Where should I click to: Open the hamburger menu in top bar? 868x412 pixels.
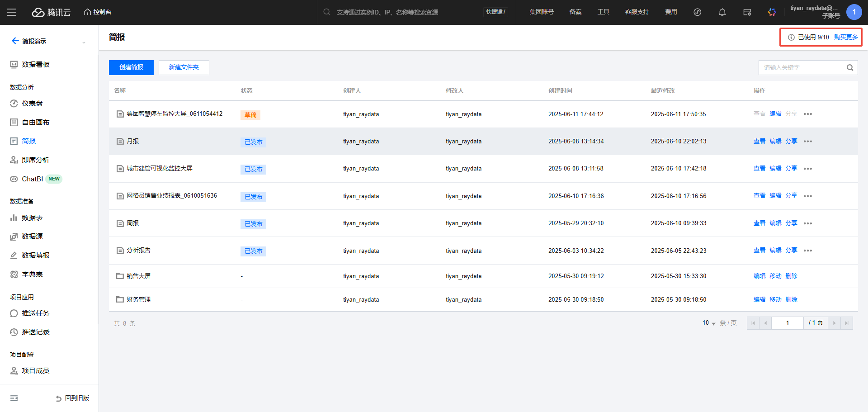click(12, 12)
